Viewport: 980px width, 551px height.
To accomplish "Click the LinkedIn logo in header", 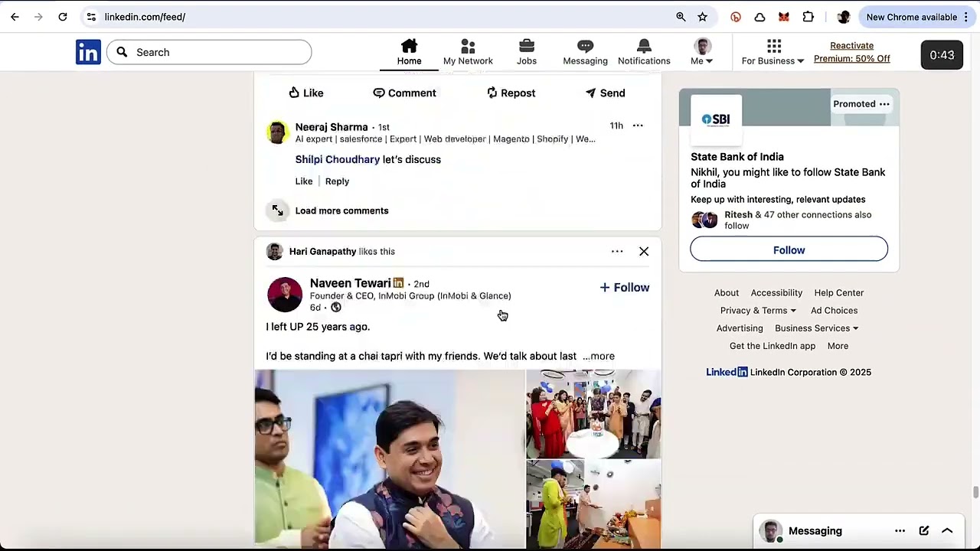I will pyautogui.click(x=88, y=52).
